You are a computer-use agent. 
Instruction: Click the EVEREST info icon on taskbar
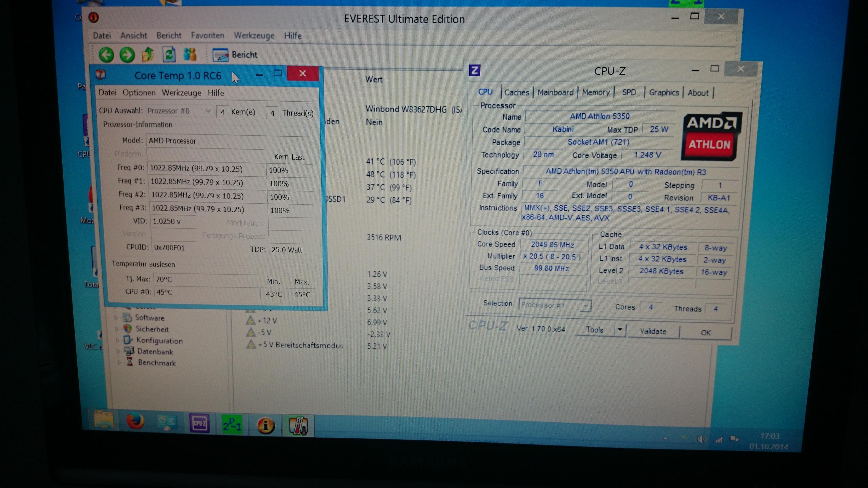pyautogui.click(x=266, y=425)
